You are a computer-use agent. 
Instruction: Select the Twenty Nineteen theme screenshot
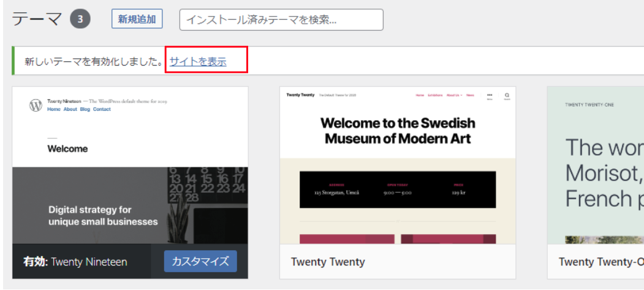point(130,165)
